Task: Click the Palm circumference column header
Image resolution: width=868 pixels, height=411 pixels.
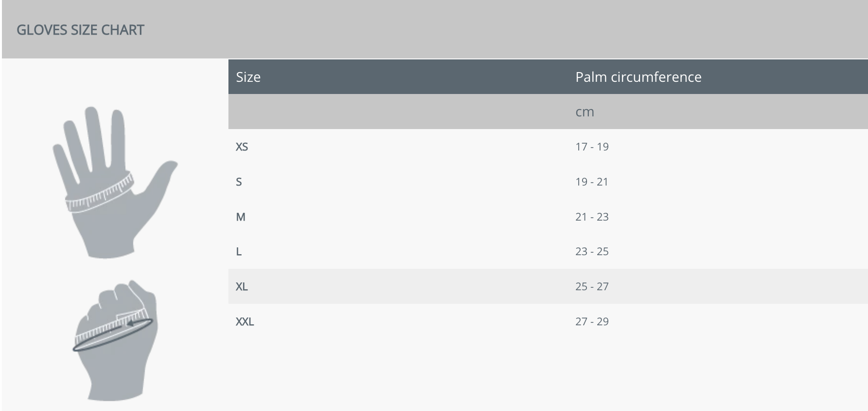Action: coord(638,77)
